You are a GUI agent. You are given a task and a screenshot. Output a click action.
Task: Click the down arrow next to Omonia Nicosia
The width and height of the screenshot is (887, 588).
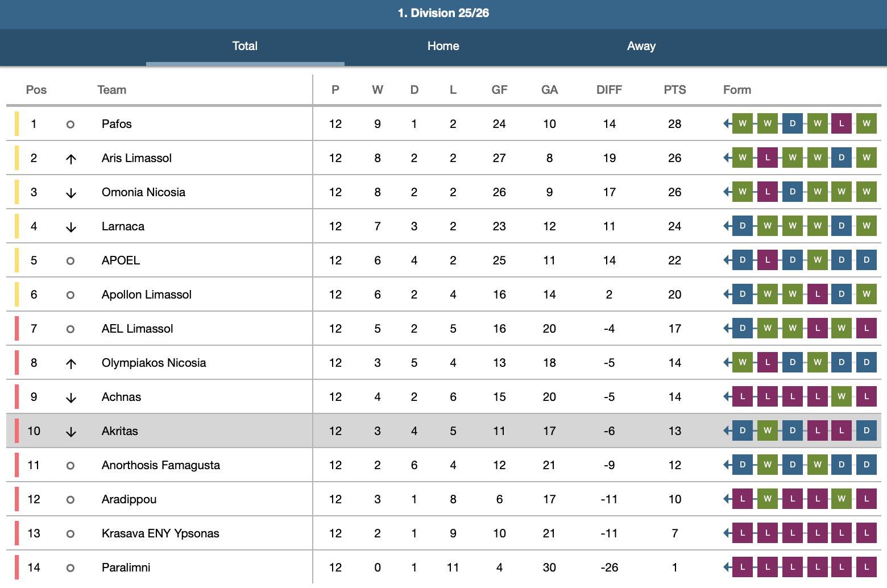click(x=71, y=193)
